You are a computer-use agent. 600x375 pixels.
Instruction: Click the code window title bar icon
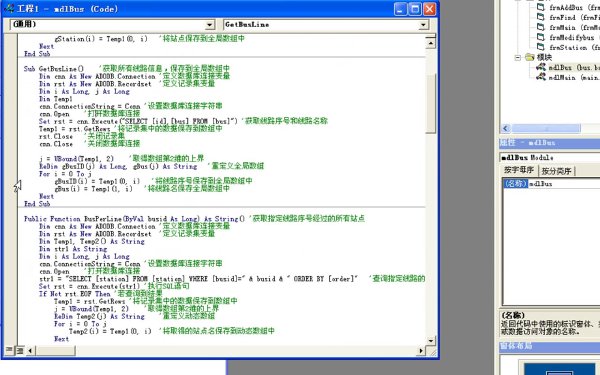click(9, 8)
